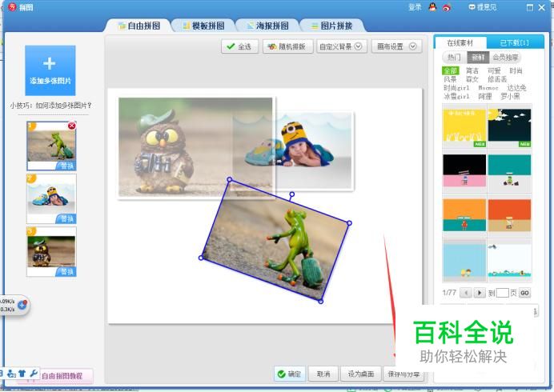Select the 全部 category
Viewport: 554px width, 392px height.
click(451, 70)
